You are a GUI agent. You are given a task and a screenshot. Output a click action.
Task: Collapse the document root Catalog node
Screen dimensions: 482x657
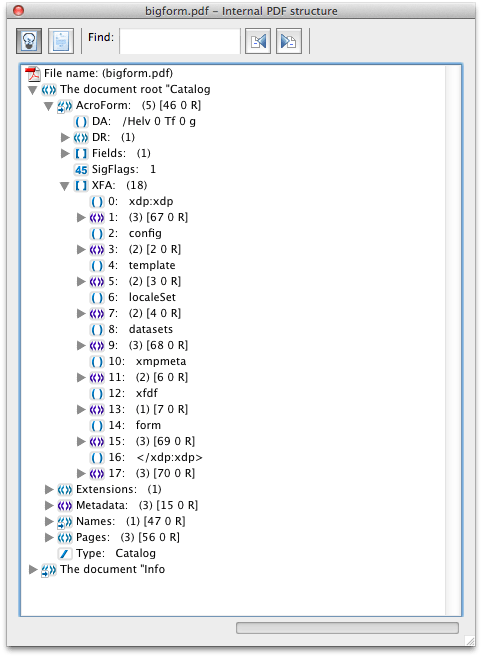(x=33, y=90)
